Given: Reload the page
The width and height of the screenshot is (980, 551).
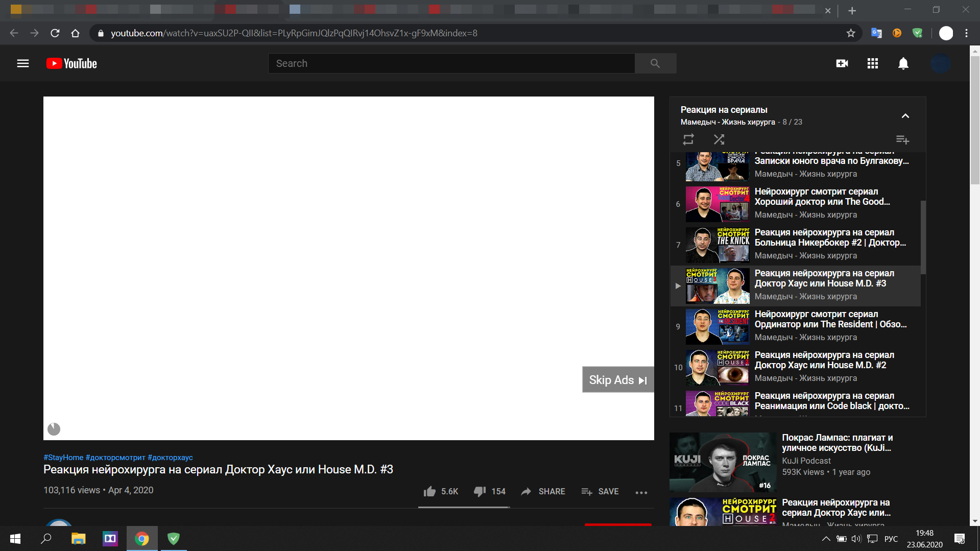Looking at the screenshot, I should (x=55, y=33).
